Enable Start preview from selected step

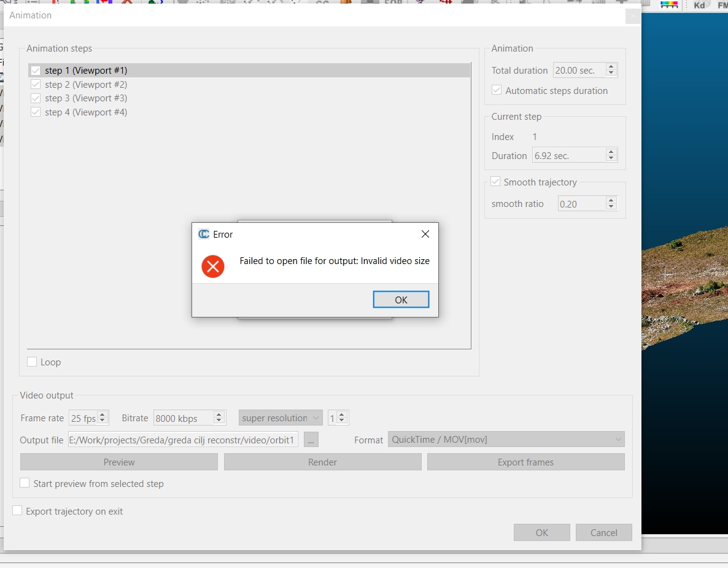(25, 483)
